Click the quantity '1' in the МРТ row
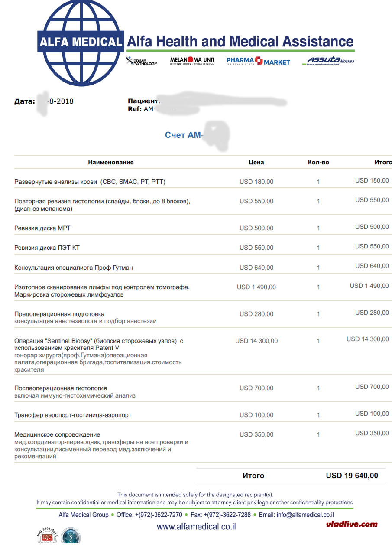 tap(318, 228)
